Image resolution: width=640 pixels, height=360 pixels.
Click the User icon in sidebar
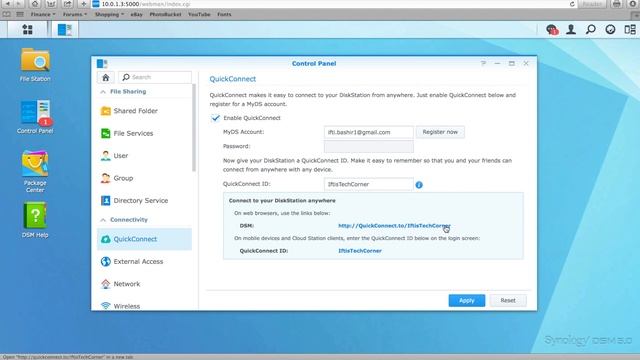pos(105,156)
